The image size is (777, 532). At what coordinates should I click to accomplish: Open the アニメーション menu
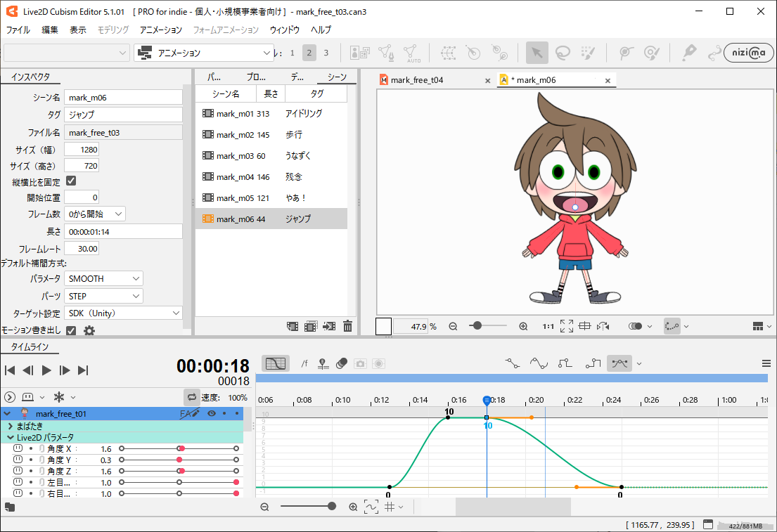(160, 30)
